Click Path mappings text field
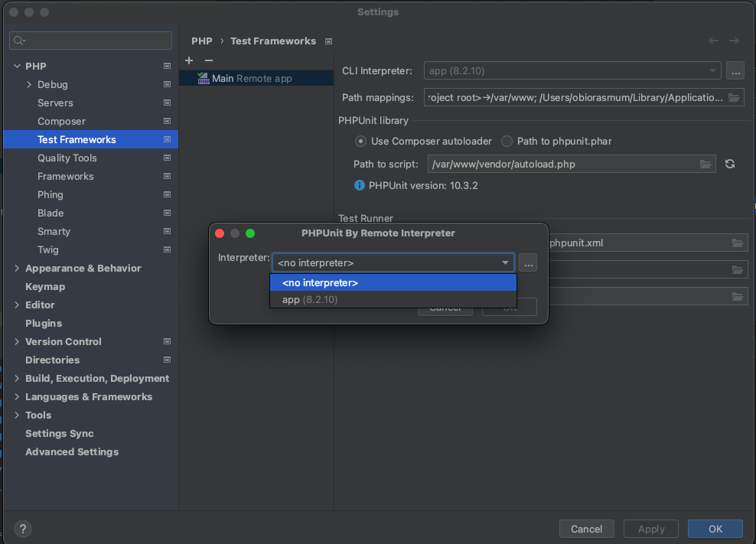Viewport: 756px width, 544px height. point(584,97)
